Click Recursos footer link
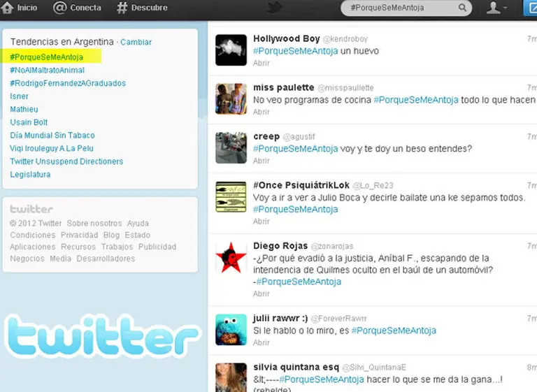 tap(78, 247)
